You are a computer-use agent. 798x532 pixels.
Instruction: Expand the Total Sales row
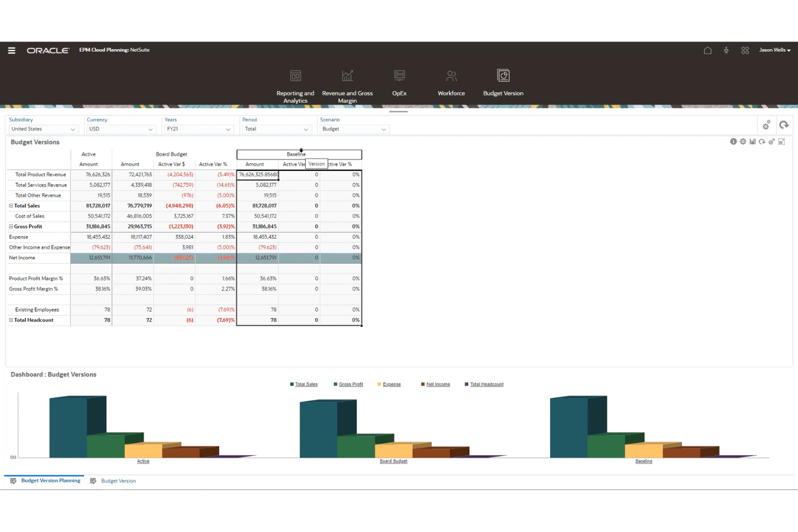[x=11, y=205]
